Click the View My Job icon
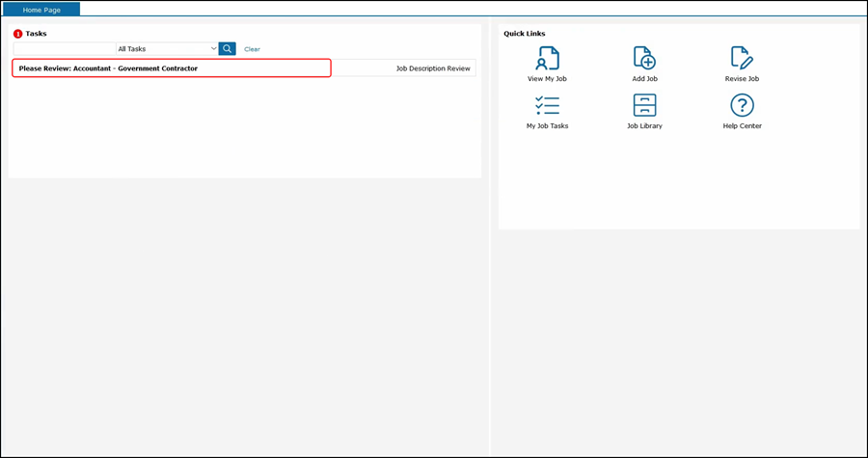Screen dimensions: 868x458 [547, 58]
